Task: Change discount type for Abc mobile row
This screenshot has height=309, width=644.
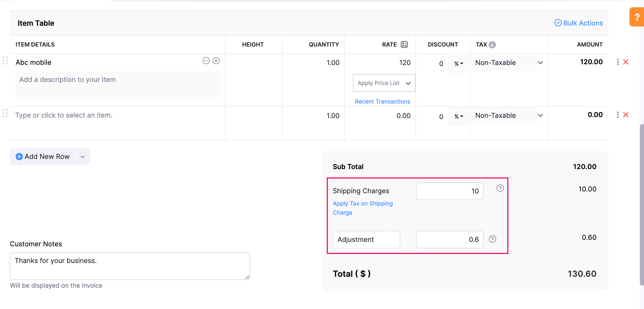Action: coord(459,63)
